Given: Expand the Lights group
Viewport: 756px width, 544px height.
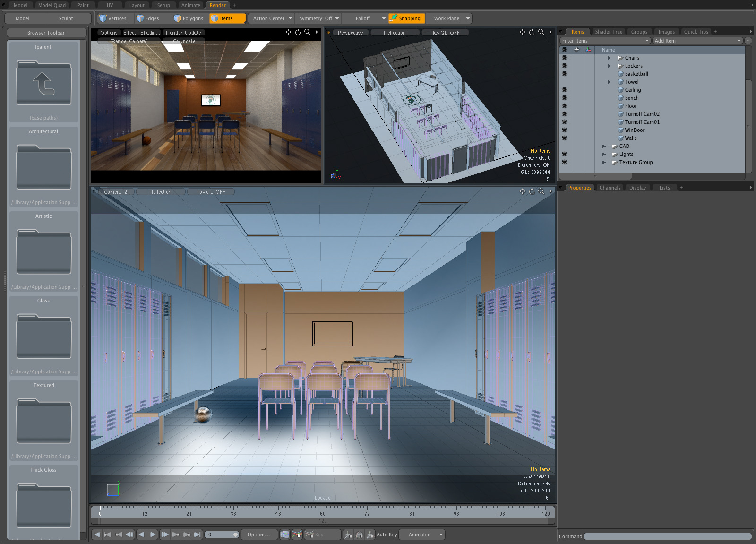Looking at the screenshot, I should pos(604,154).
